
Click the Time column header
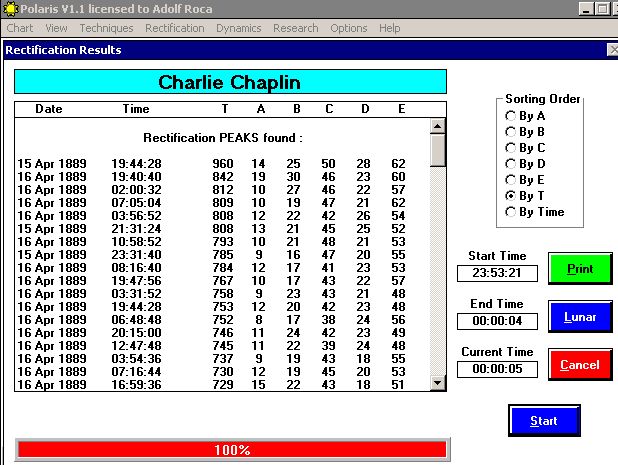point(136,109)
